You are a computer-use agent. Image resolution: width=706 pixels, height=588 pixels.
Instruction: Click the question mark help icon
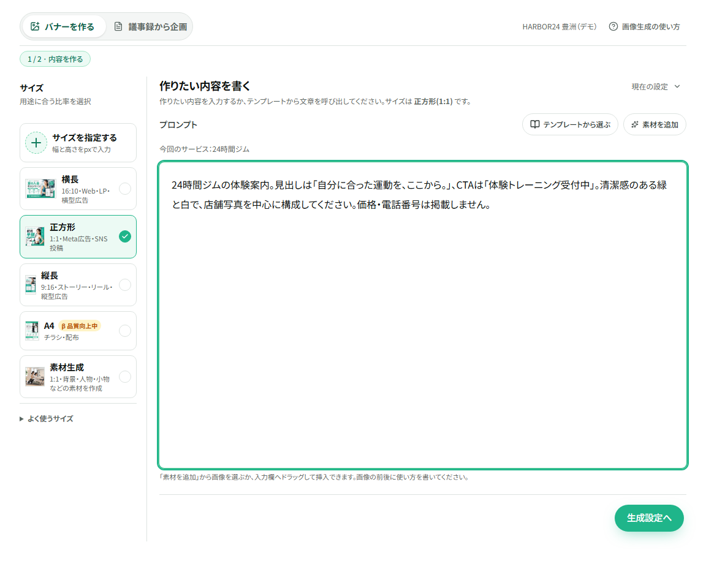coord(613,26)
